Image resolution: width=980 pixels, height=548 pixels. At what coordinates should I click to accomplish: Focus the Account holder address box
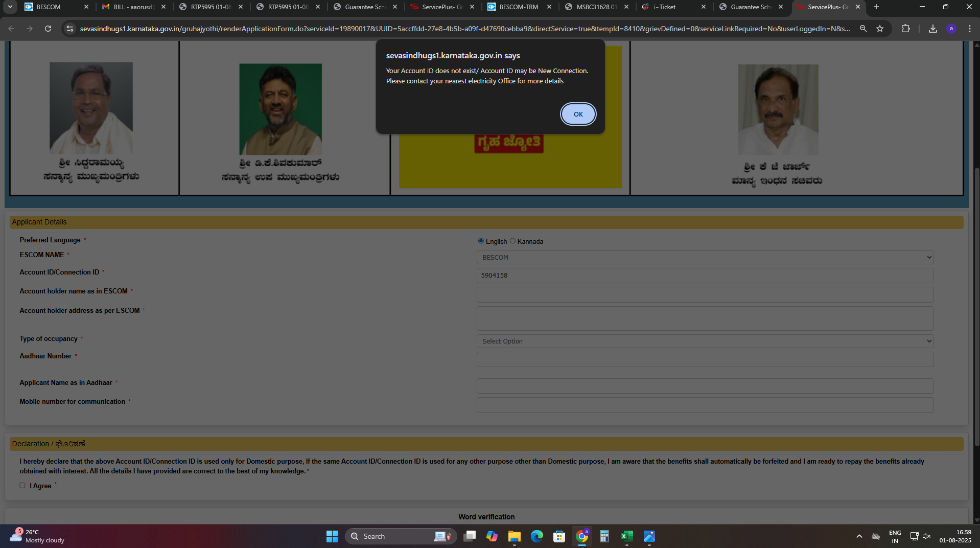pyautogui.click(x=705, y=318)
